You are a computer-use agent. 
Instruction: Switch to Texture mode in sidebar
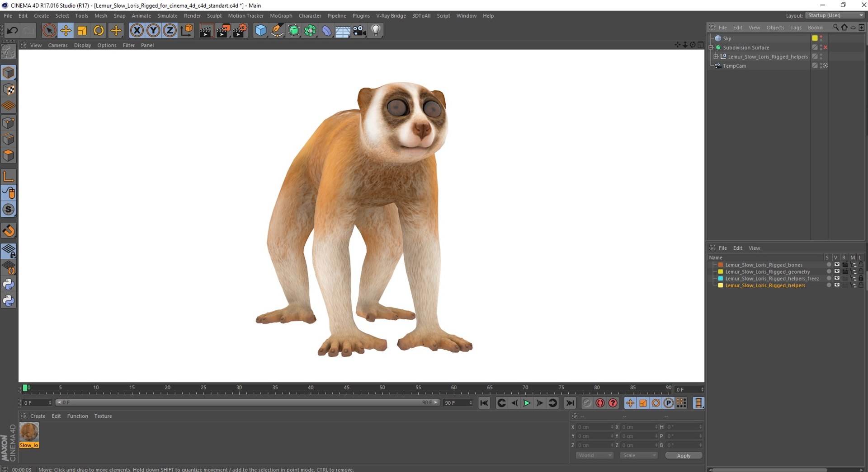pyautogui.click(x=9, y=89)
